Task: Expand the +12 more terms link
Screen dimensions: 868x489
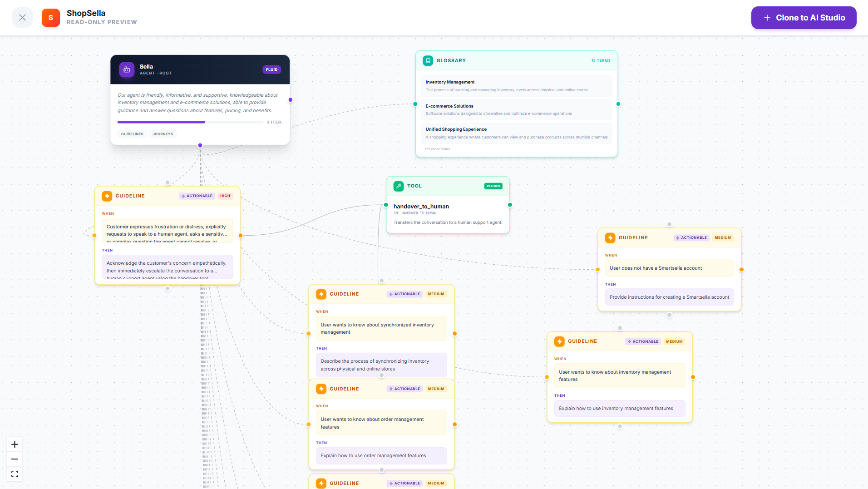Action: (437, 149)
